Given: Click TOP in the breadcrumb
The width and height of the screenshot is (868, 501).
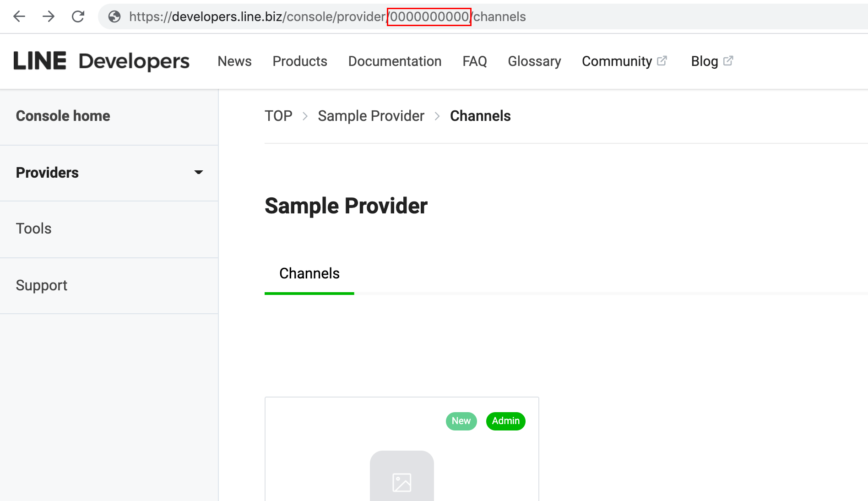Looking at the screenshot, I should pos(278,116).
